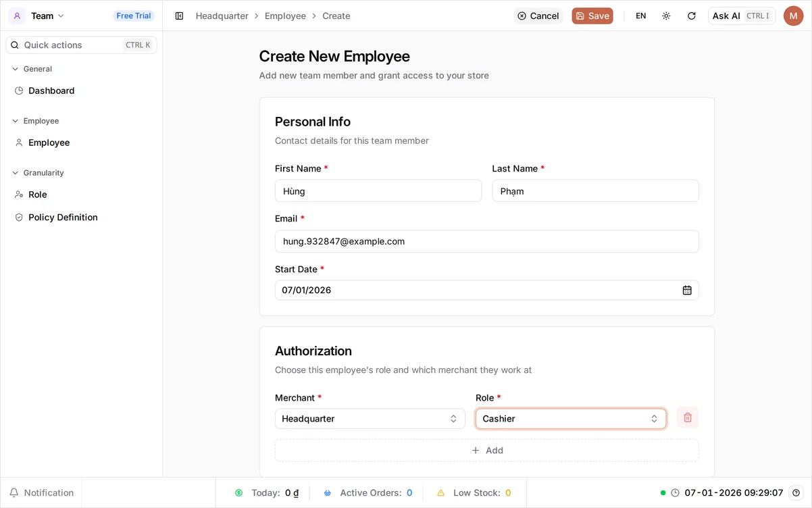Change language with EN button
812x508 pixels.
[x=641, y=16]
